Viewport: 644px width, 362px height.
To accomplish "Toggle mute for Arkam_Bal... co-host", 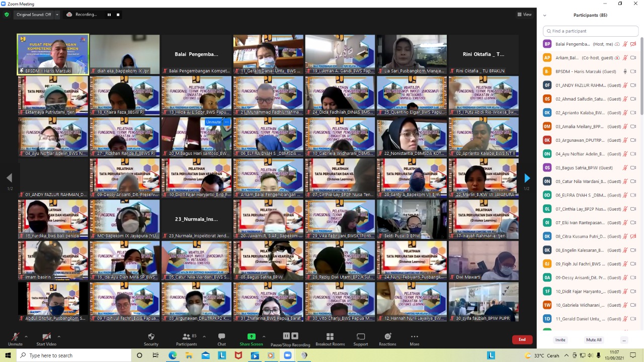I will pyautogui.click(x=625, y=58).
